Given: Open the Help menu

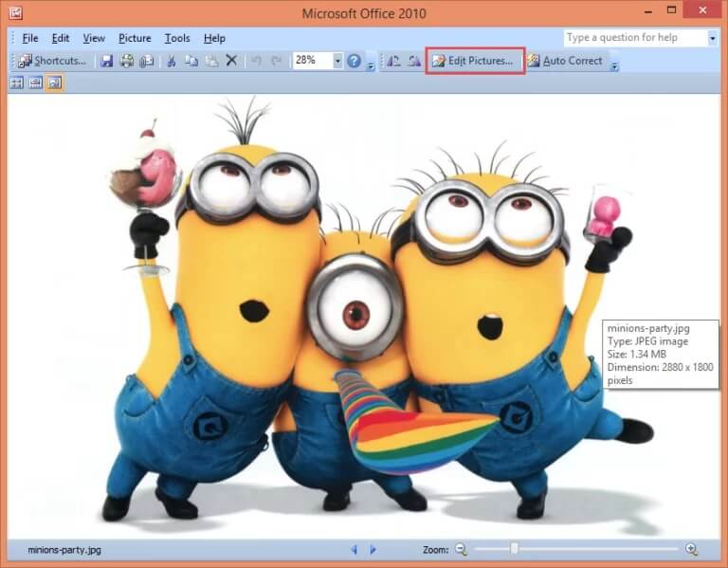Looking at the screenshot, I should tap(214, 38).
